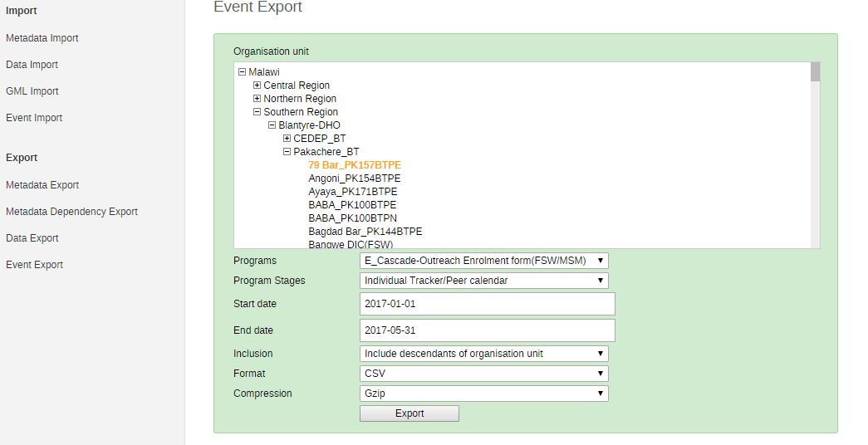
Task: Select the Northern Region label
Action: point(300,99)
